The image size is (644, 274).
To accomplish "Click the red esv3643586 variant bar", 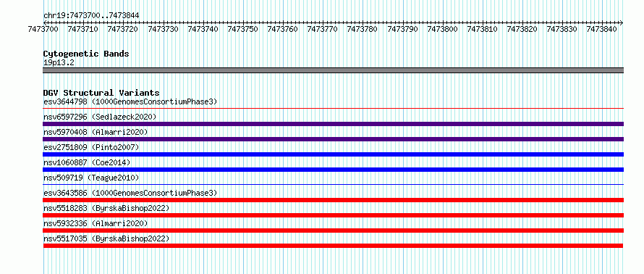I will (333, 200).
